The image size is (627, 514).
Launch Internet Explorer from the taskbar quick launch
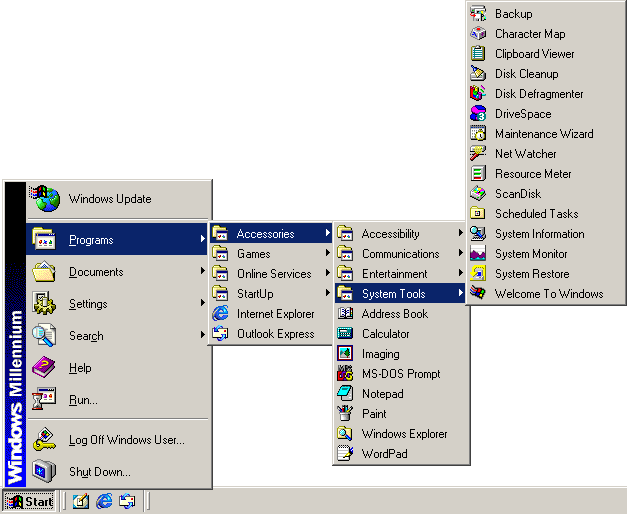104,501
